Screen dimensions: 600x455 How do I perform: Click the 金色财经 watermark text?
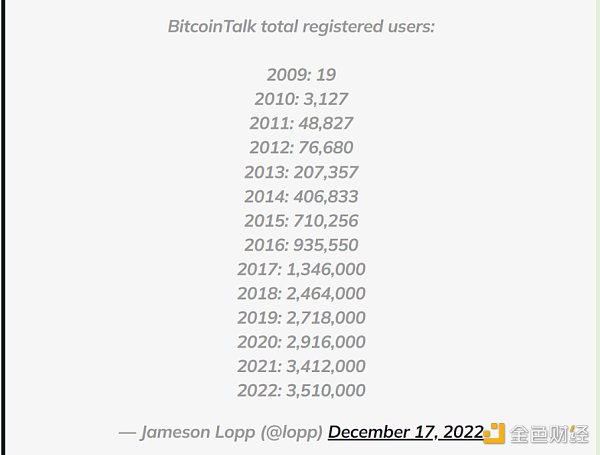pos(552,434)
